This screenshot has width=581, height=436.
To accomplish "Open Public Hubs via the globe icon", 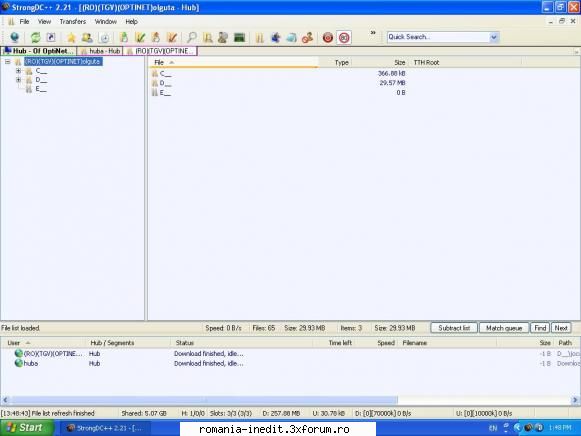I will pyautogui.click(x=15, y=37).
